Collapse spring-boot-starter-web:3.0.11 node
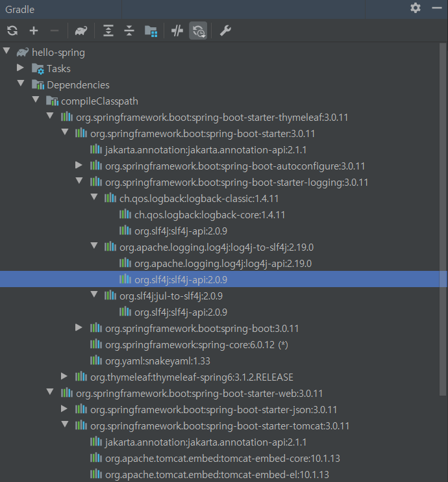 pos(50,392)
